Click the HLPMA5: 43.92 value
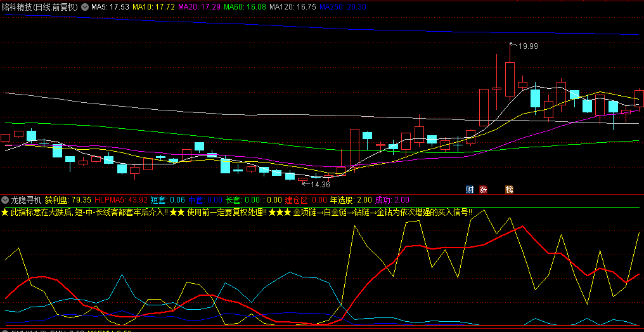 click(121, 201)
